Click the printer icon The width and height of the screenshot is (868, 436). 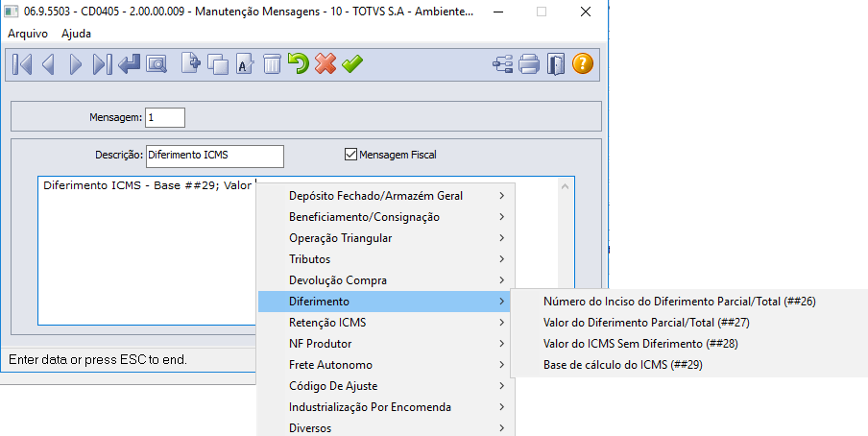(x=529, y=64)
